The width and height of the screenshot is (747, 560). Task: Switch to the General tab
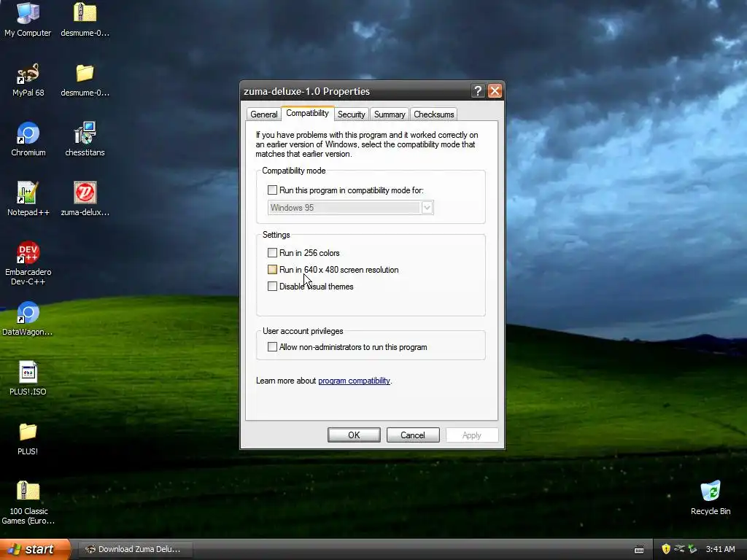[x=263, y=114]
